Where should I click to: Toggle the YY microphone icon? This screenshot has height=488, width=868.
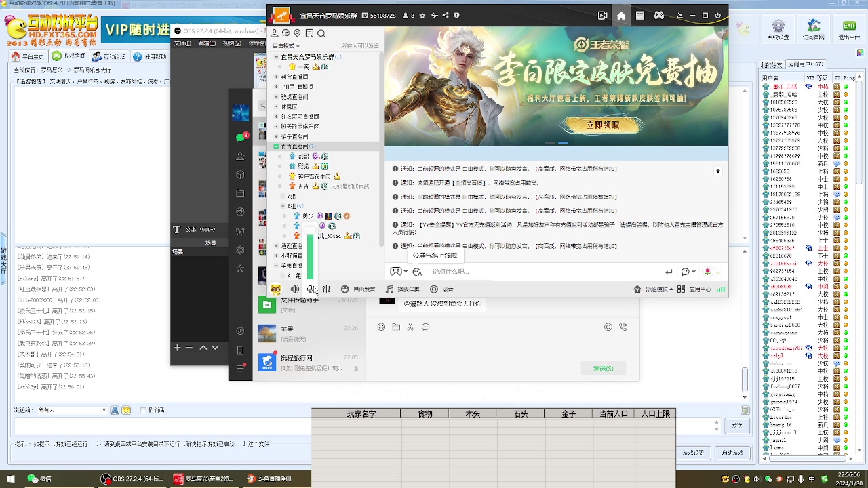tap(310, 289)
